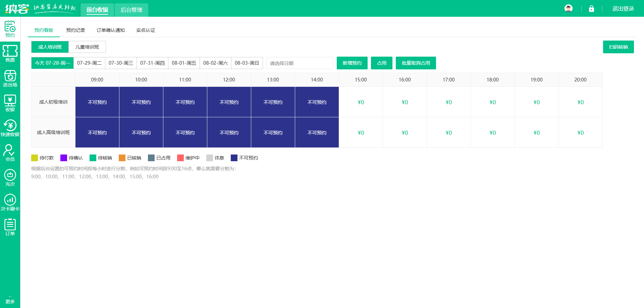The image size is (644, 308).
Task: Select the 快速收银 quick cashier icon
Action: [x=10, y=128]
